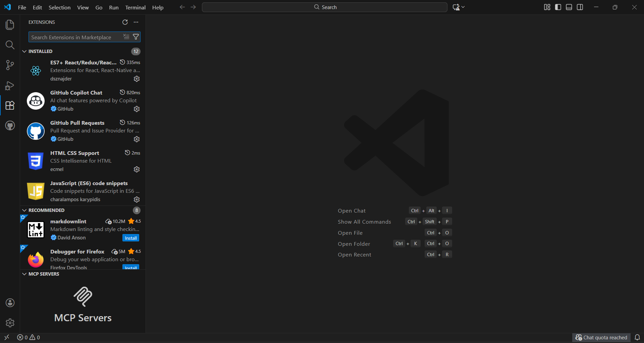Toggle the primary side bar
Image resolution: width=644 pixels, height=343 pixels.
(x=558, y=7)
